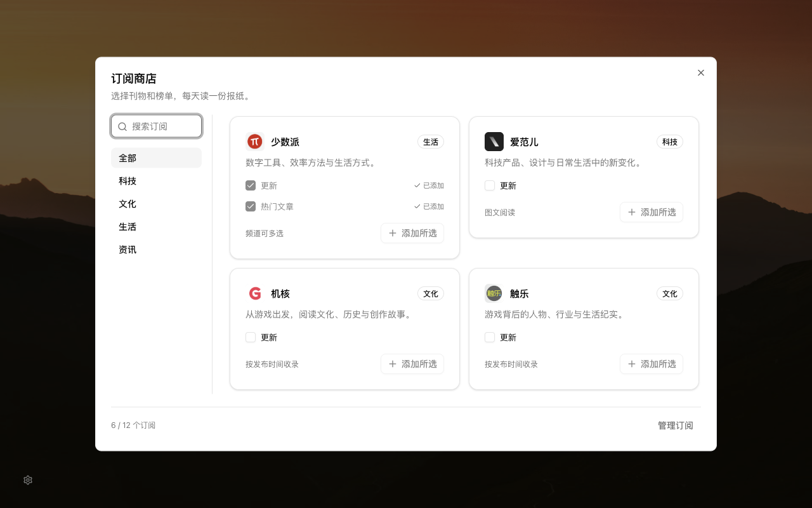
Task: Click the 图文阅读 label on 爱范儿
Action: (x=500, y=212)
